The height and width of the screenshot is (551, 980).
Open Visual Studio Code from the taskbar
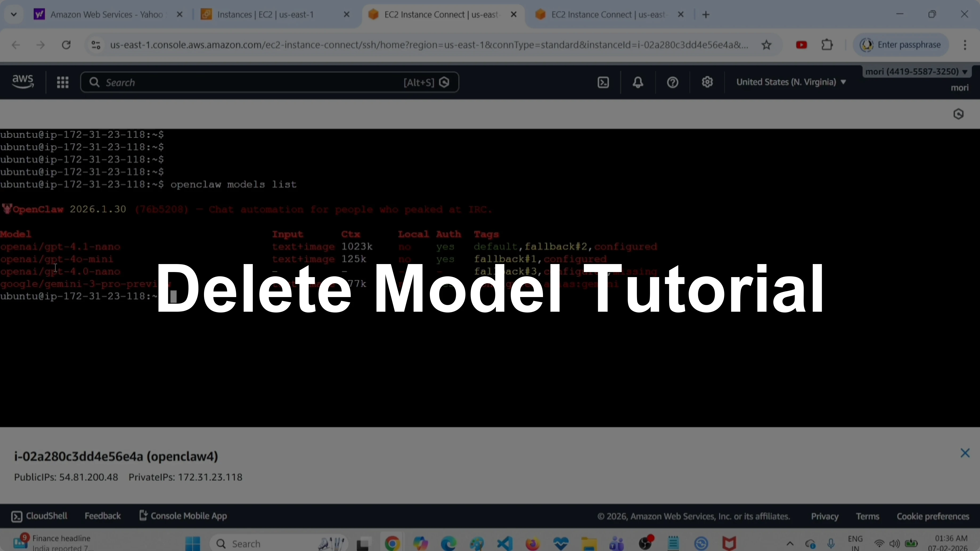coord(504,543)
